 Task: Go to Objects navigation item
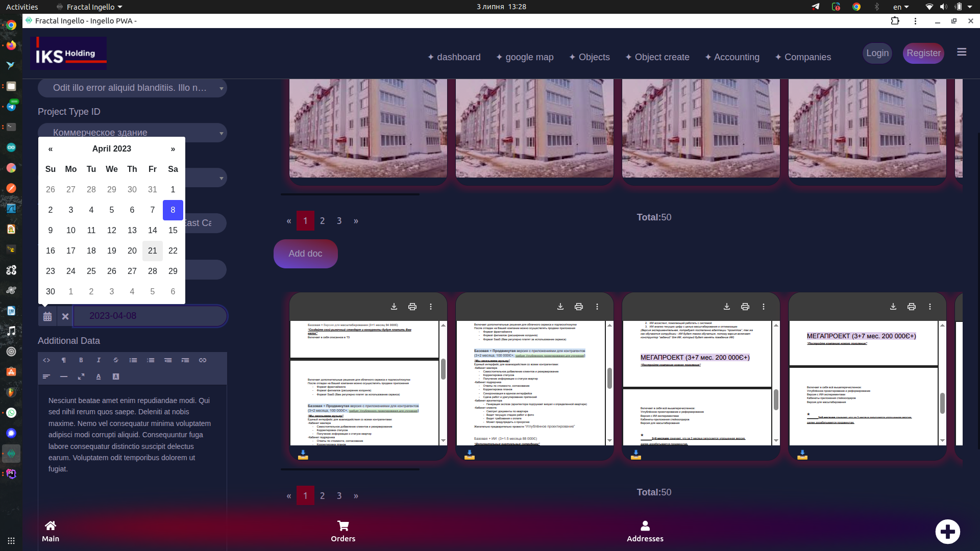pos(590,57)
